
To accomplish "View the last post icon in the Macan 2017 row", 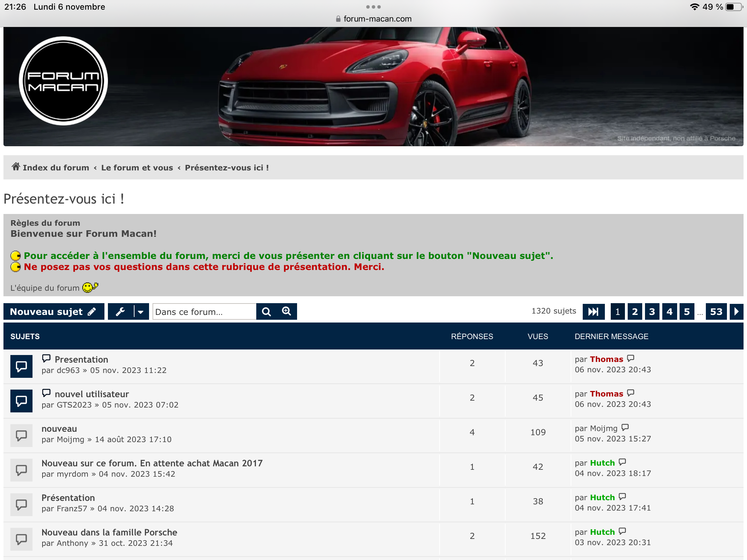I will [622, 462].
